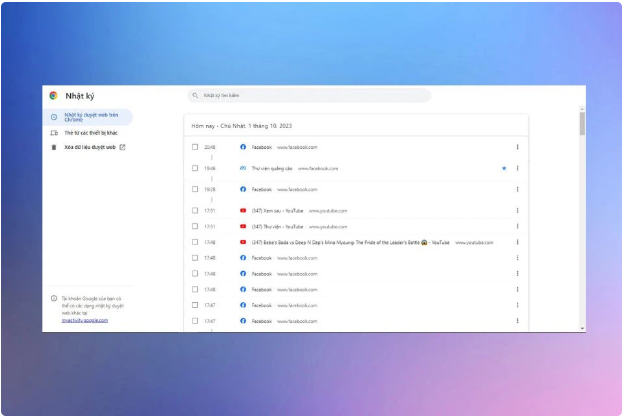
Task: Click the scroll-down arrow at the scrollbar bottom
Action: point(582,328)
